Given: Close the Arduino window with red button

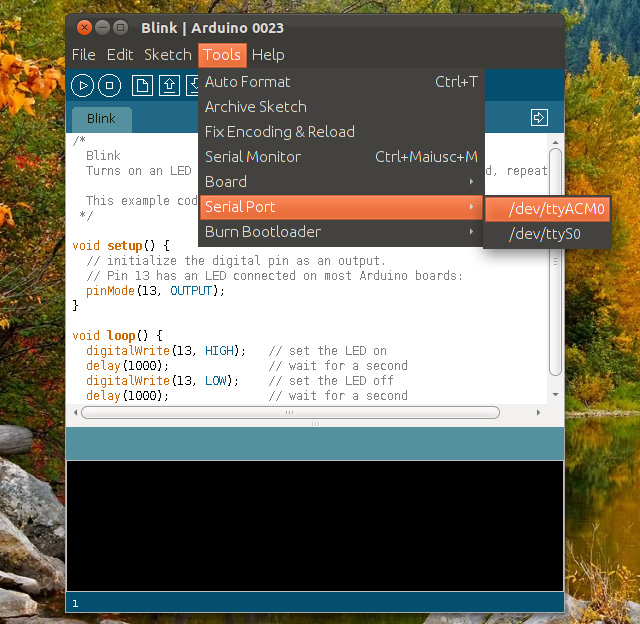Looking at the screenshot, I should [x=84, y=27].
